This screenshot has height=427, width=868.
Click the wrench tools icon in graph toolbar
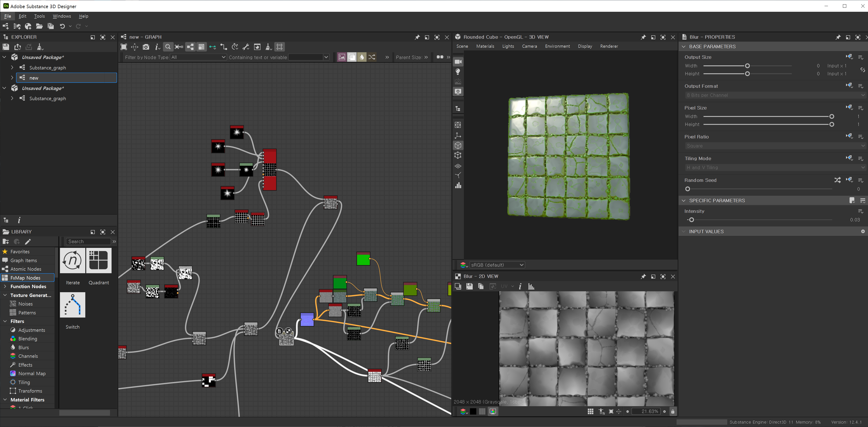[246, 47]
